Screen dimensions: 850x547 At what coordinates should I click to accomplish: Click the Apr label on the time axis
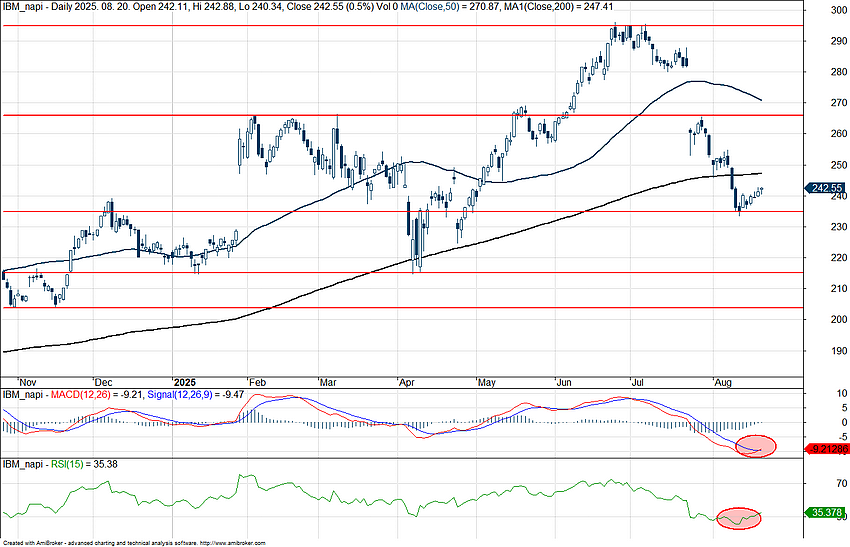coord(407,383)
